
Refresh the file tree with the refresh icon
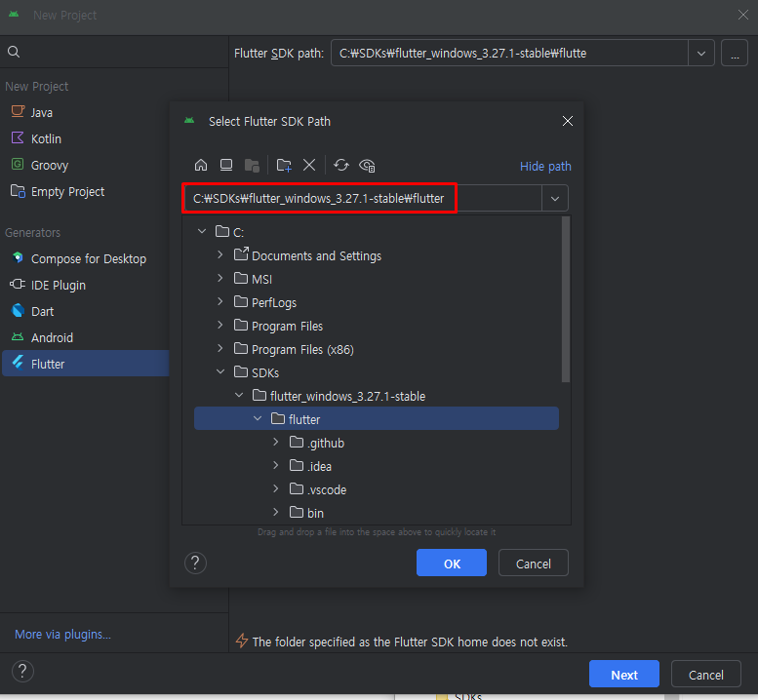(x=341, y=165)
